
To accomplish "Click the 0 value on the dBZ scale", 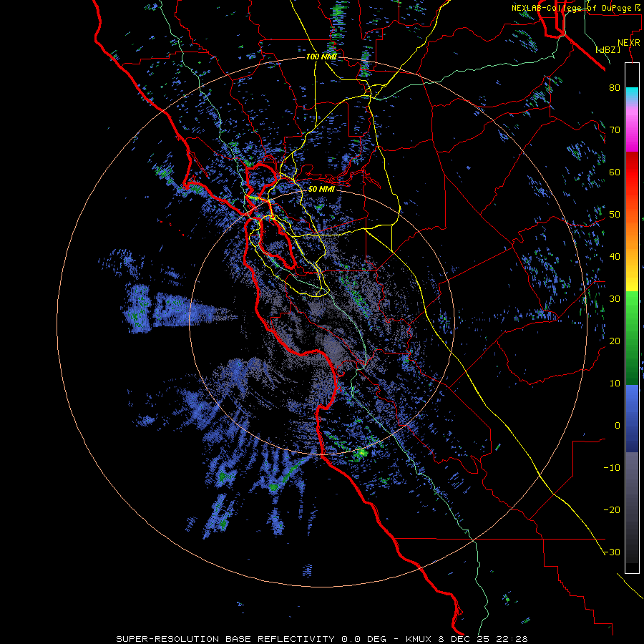I will click(618, 426).
